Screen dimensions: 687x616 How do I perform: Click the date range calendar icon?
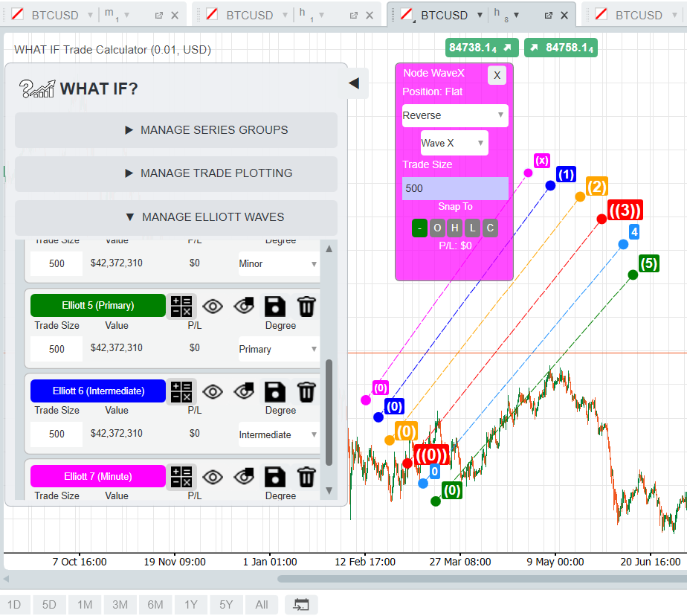click(x=301, y=605)
